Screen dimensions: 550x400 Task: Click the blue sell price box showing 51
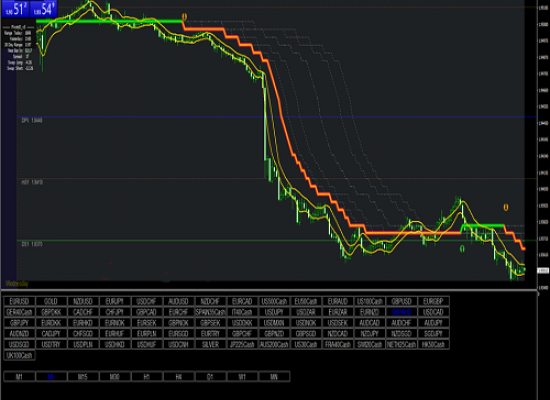click(15, 9)
